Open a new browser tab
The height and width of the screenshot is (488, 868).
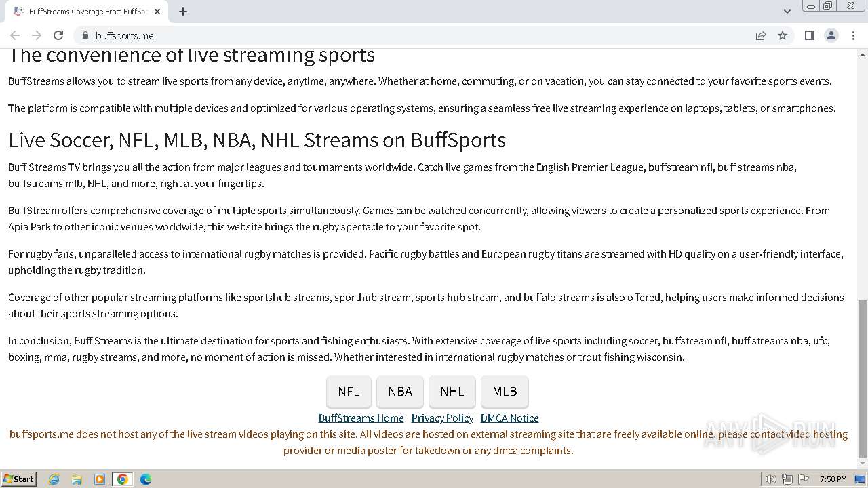[183, 12]
